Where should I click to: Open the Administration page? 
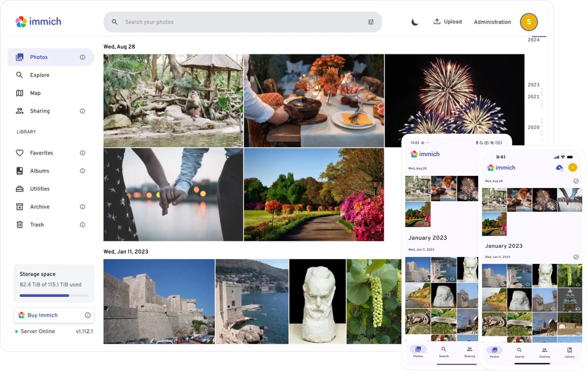click(x=492, y=22)
